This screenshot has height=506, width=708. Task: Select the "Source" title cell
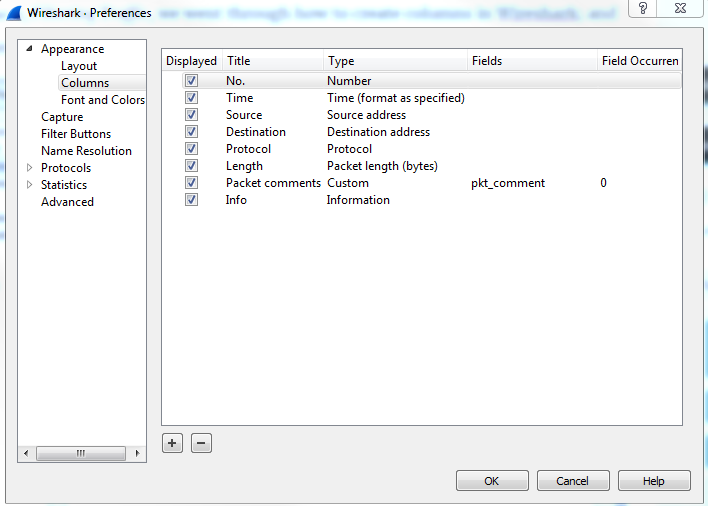[x=244, y=115]
